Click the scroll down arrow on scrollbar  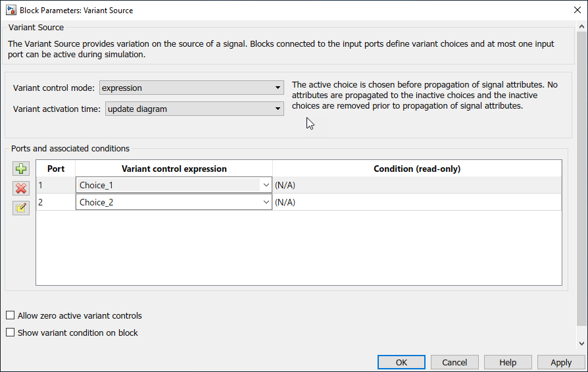pyautogui.click(x=581, y=344)
